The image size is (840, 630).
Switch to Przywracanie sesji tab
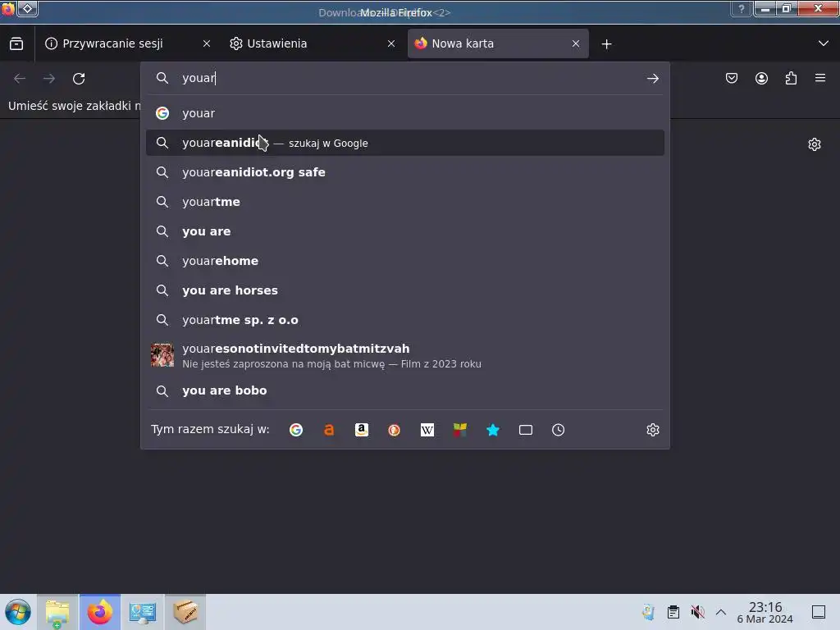pos(127,44)
